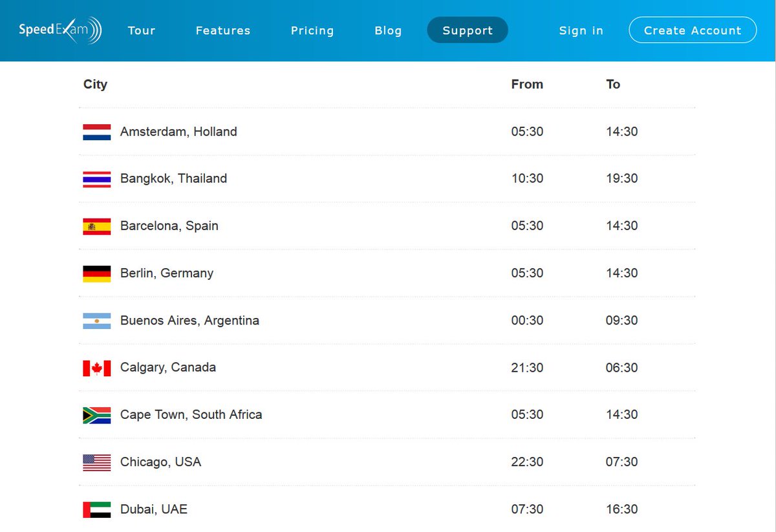
Task: Click the Thailand flag icon
Action: [96, 179]
